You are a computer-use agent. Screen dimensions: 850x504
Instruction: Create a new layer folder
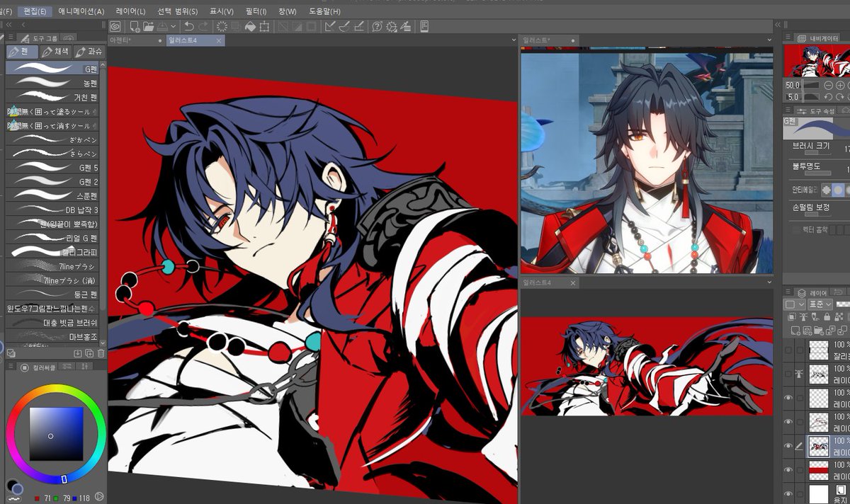coord(819,331)
